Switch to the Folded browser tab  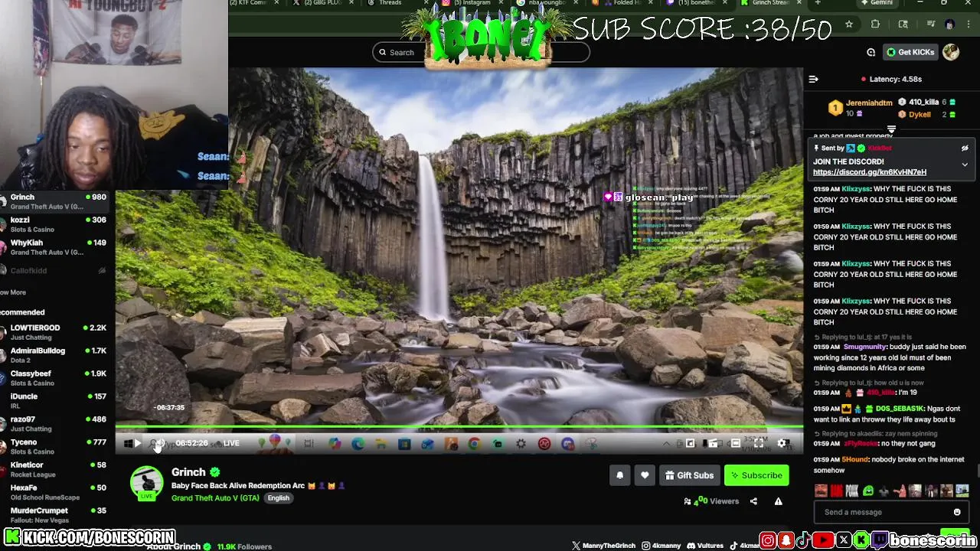(x=620, y=3)
